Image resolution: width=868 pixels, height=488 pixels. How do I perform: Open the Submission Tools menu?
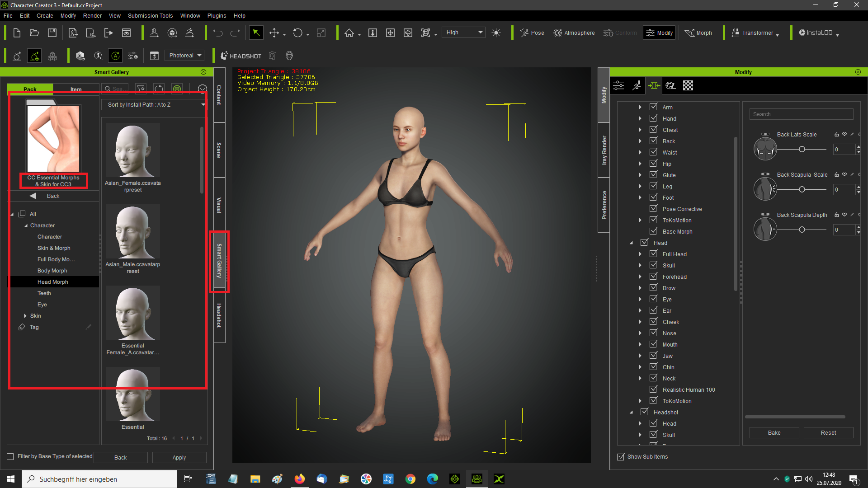point(150,16)
